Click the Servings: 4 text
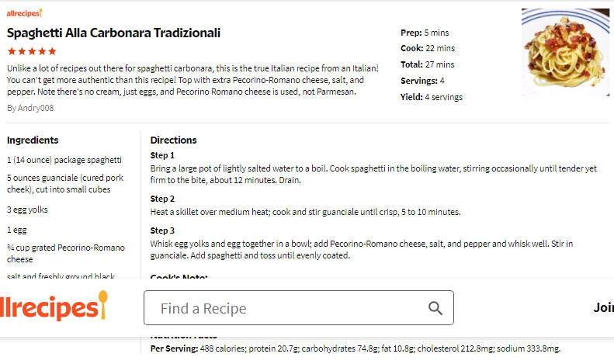The width and height of the screenshot is (614, 364). pos(422,81)
